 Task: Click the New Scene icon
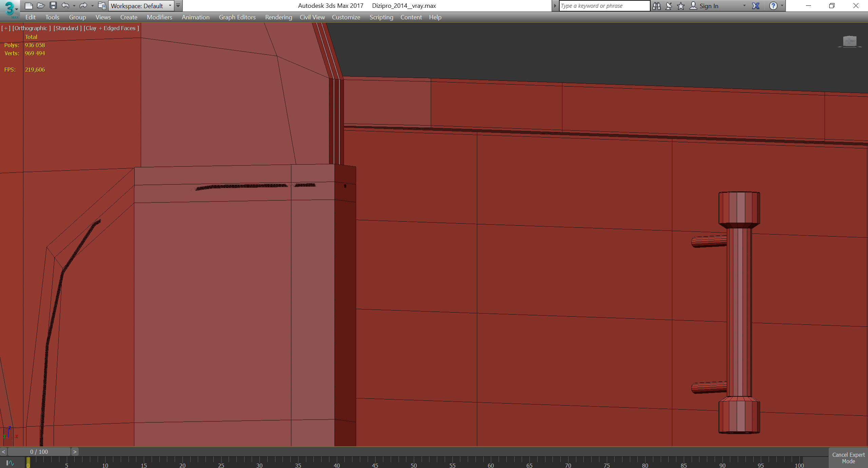click(x=29, y=5)
